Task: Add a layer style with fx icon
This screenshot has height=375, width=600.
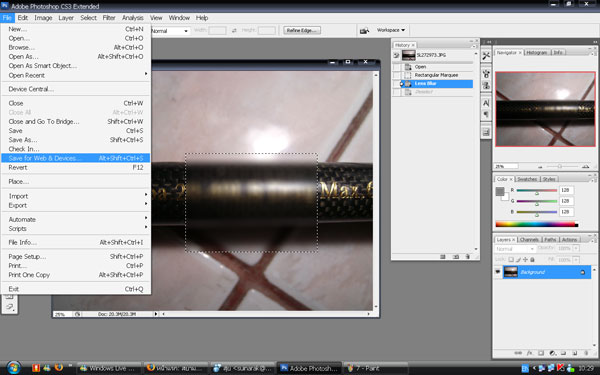Action: tap(530, 353)
